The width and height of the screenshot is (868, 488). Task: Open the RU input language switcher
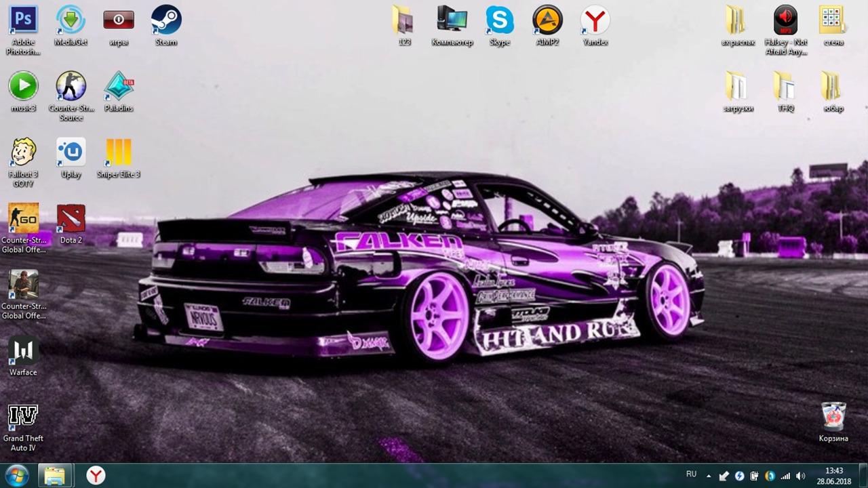click(x=691, y=474)
